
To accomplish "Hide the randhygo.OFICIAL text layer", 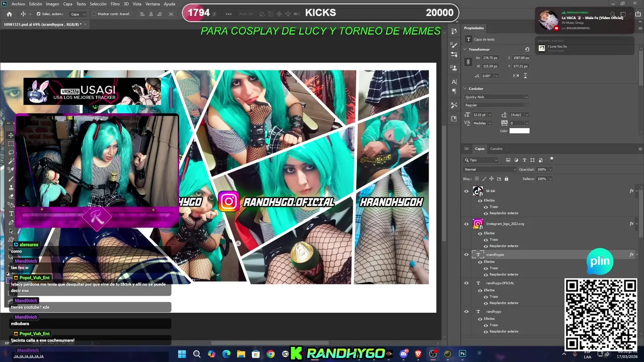I will click(x=466, y=283).
